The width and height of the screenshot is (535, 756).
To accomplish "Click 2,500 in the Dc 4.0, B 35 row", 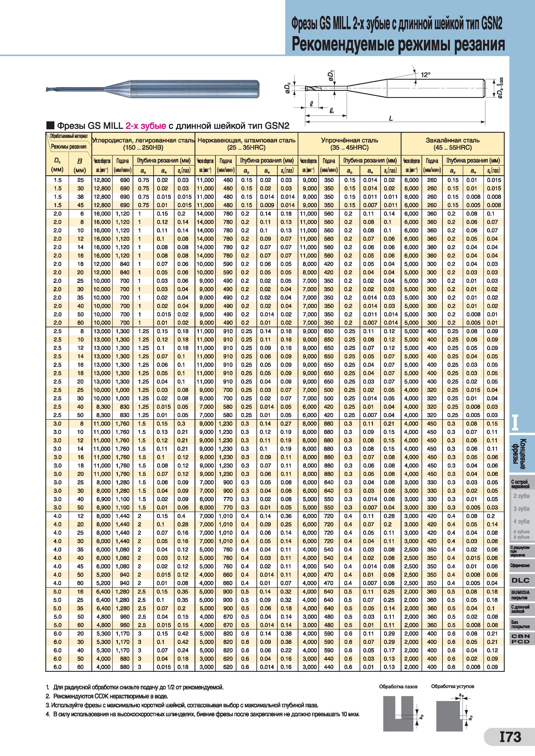I will click(x=411, y=550).
